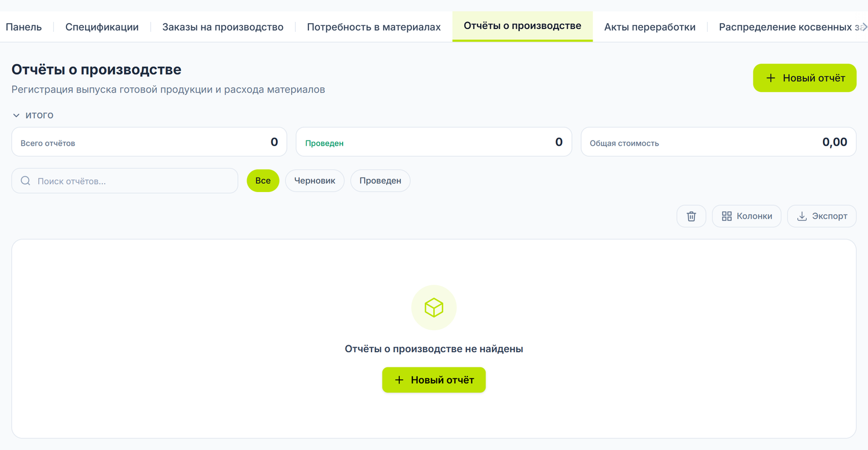Click the Отчёты о производстве не найдены message

tap(434, 349)
